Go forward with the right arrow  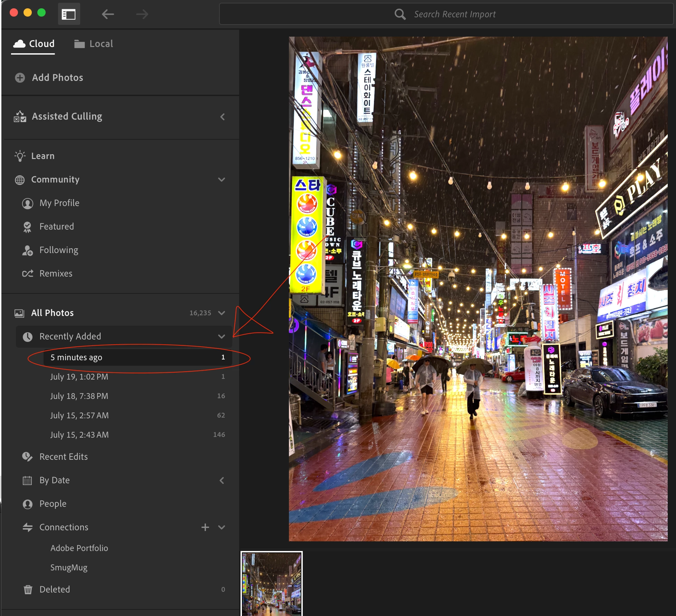point(142,14)
